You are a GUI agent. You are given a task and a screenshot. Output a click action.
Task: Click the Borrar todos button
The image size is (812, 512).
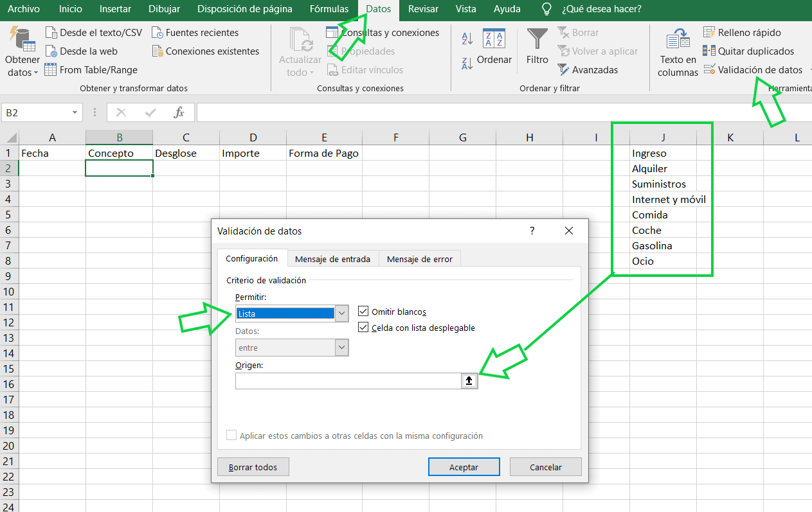(x=253, y=467)
